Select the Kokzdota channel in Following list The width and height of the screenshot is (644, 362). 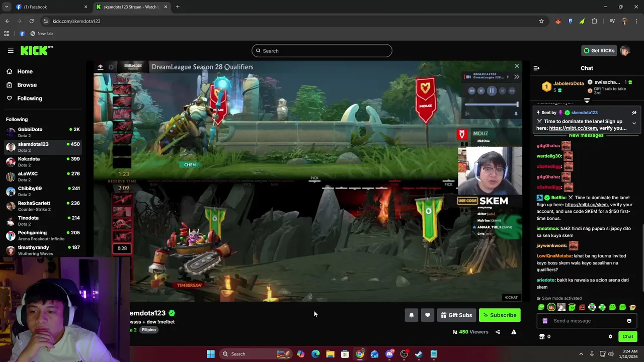click(43, 162)
